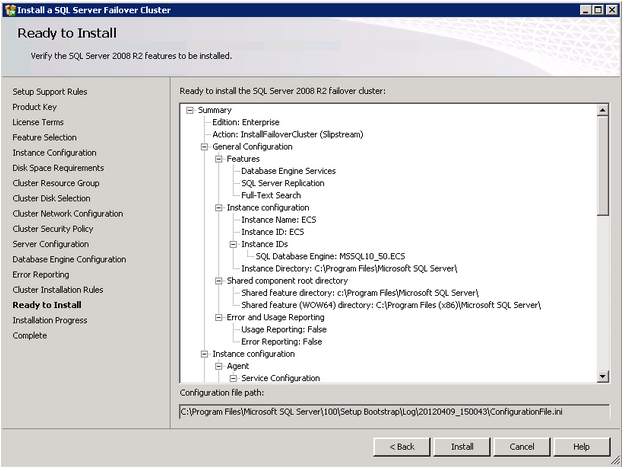
Task: Select 'Shared feature (WOW64) directory' row
Action: click(391, 306)
